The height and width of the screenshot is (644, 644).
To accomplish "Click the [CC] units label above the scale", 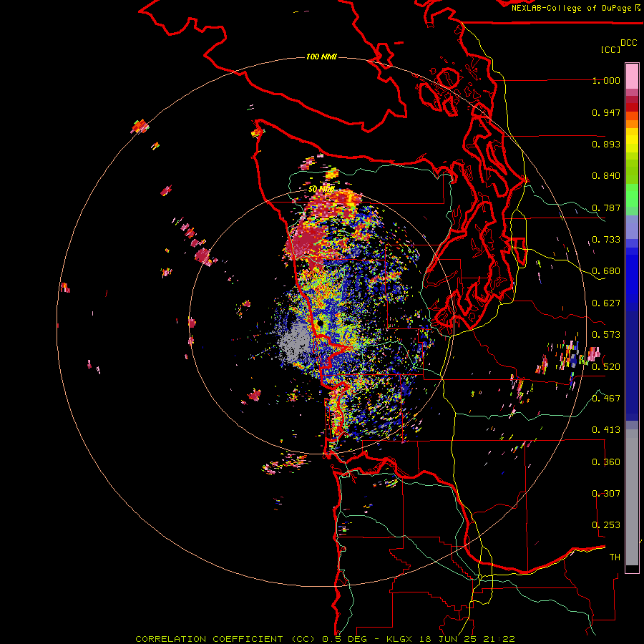I will (610, 49).
